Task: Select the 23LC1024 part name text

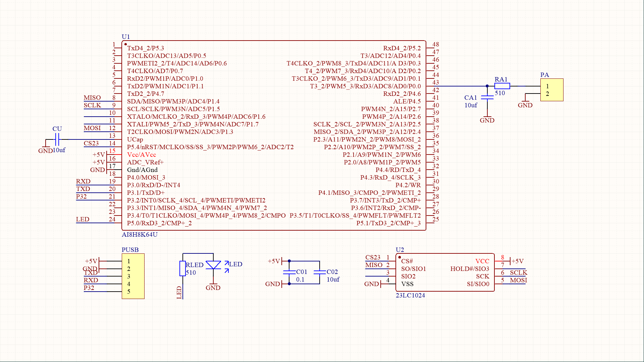Action: [x=411, y=295]
